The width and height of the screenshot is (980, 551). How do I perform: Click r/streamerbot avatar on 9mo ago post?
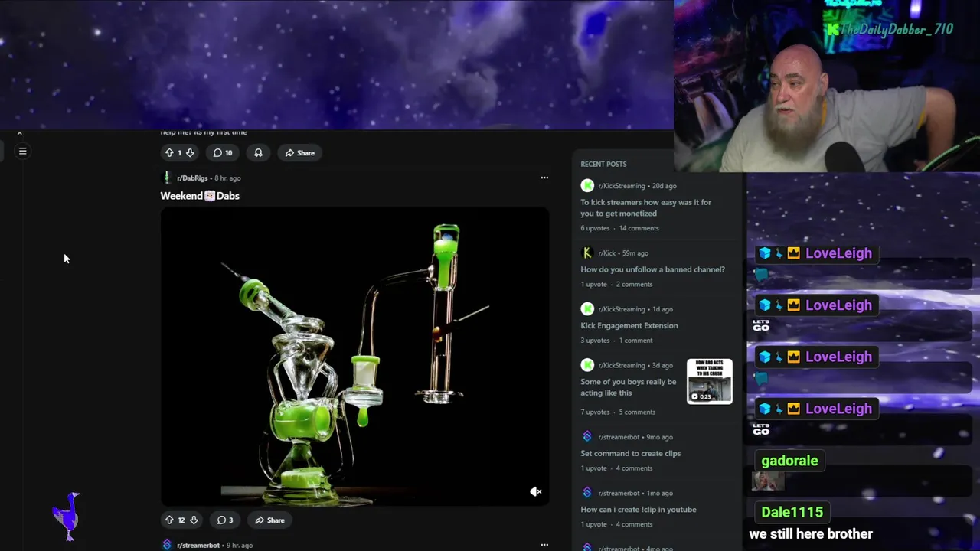(587, 437)
